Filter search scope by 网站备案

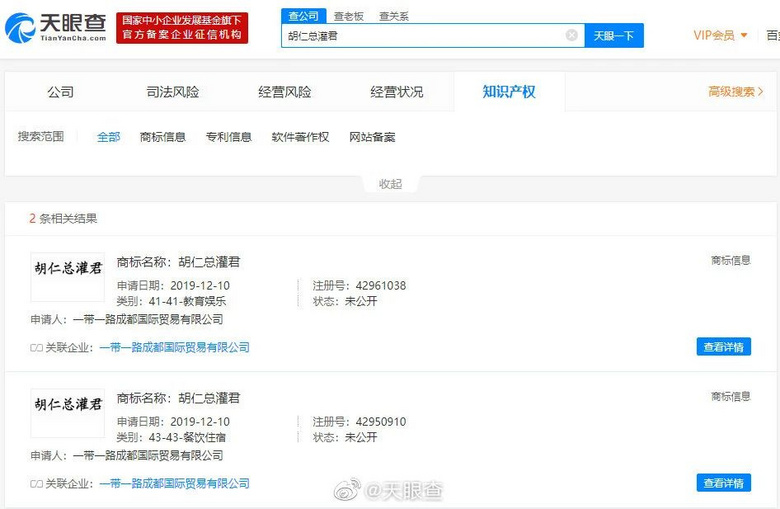pos(372,137)
